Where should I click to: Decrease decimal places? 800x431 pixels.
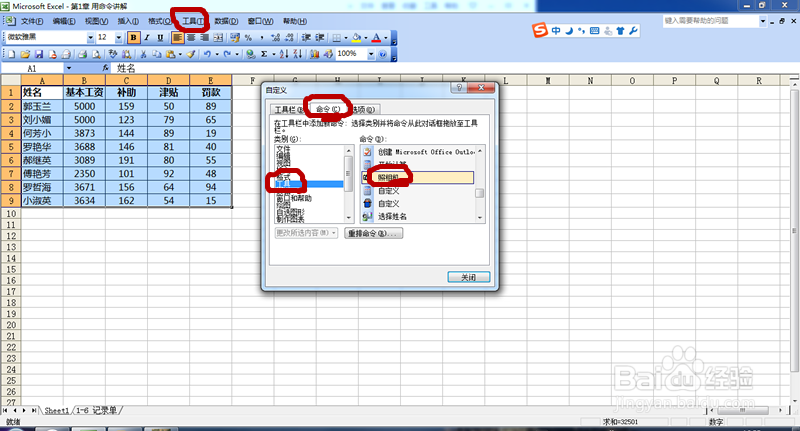[x=289, y=37]
